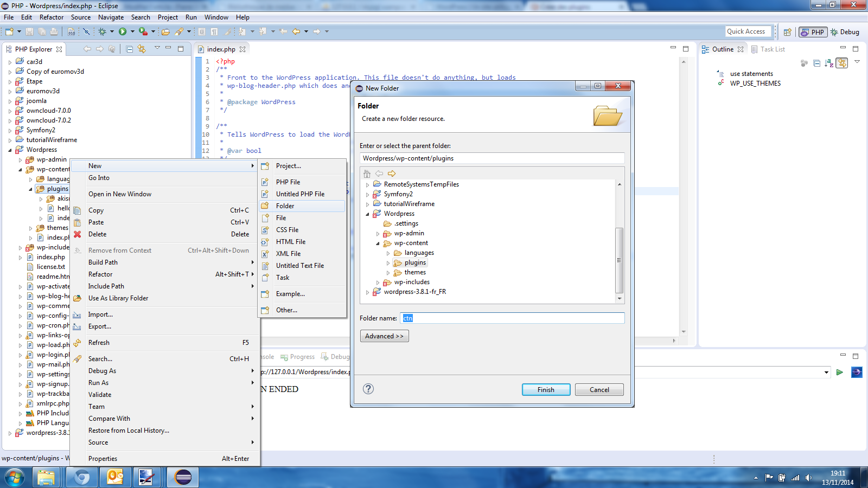
Task: Click the Forward navigation arrow in toolbar
Action: (x=316, y=31)
